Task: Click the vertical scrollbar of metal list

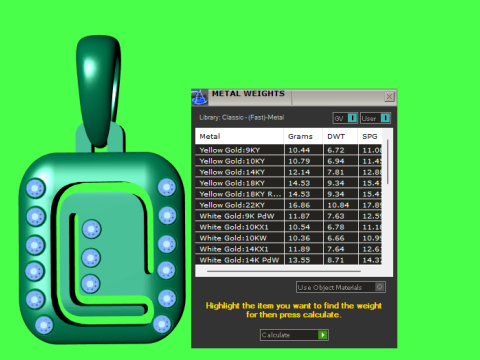Action: (x=387, y=162)
